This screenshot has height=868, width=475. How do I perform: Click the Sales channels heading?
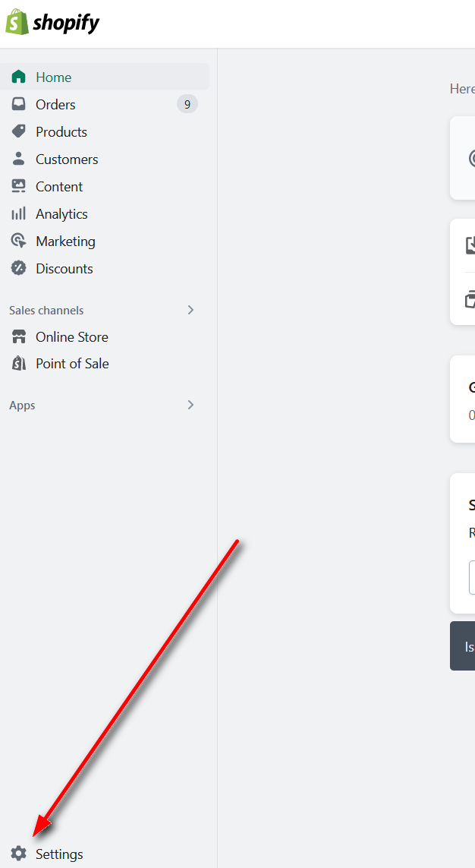[x=46, y=311]
